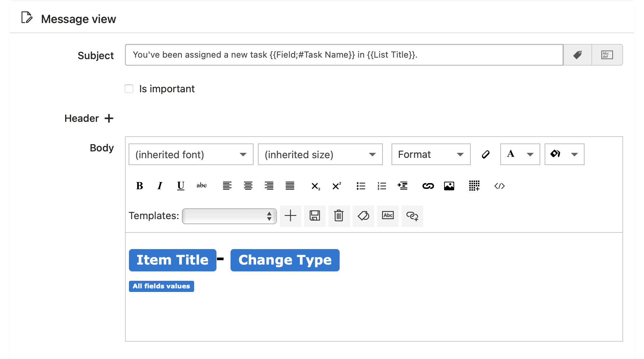This screenshot has height=359, width=644.
Task: Open the inherited font dropdown
Action: 191,154
